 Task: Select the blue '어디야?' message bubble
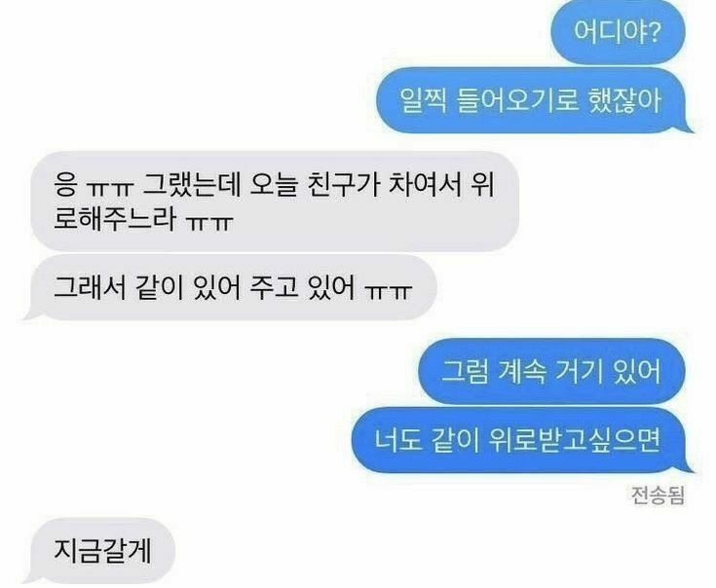619,32
